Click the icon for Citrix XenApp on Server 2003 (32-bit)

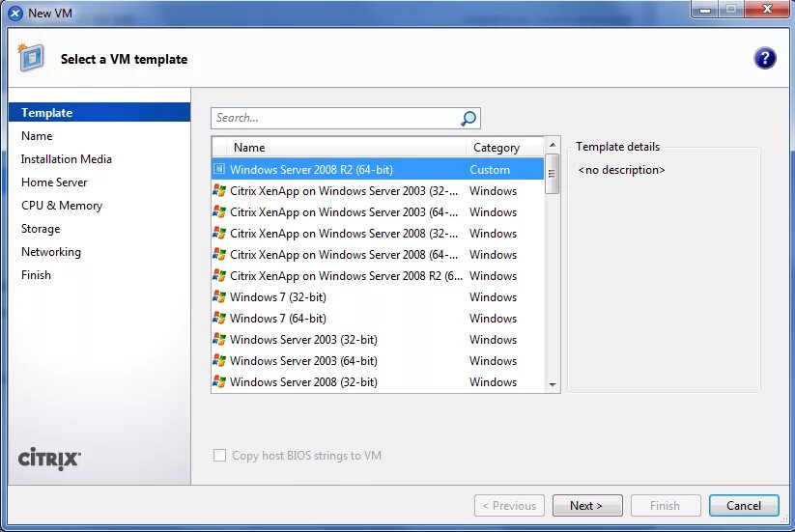[219, 190]
